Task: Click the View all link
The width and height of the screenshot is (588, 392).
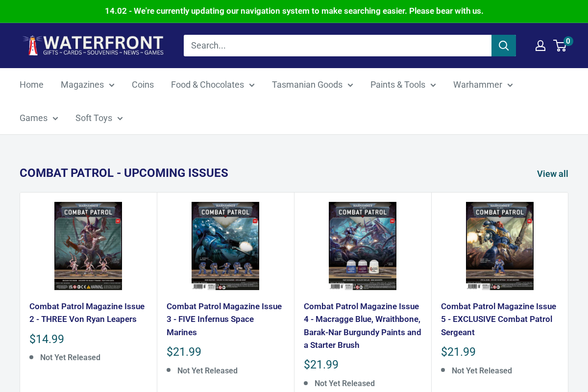Action: (552, 173)
